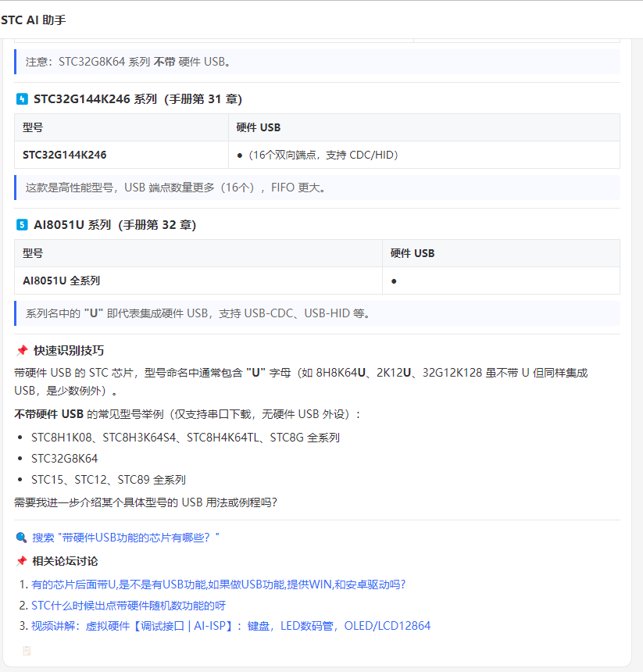Click question 需要我进一步介绍某个具体型号
The width and height of the screenshot is (643, 672).
tap(145, 502)
